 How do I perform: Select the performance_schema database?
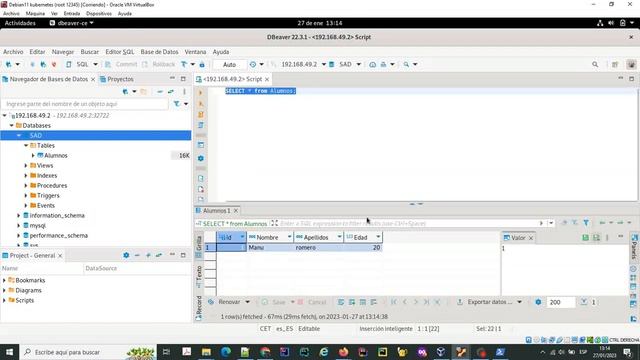pos(58,236)
